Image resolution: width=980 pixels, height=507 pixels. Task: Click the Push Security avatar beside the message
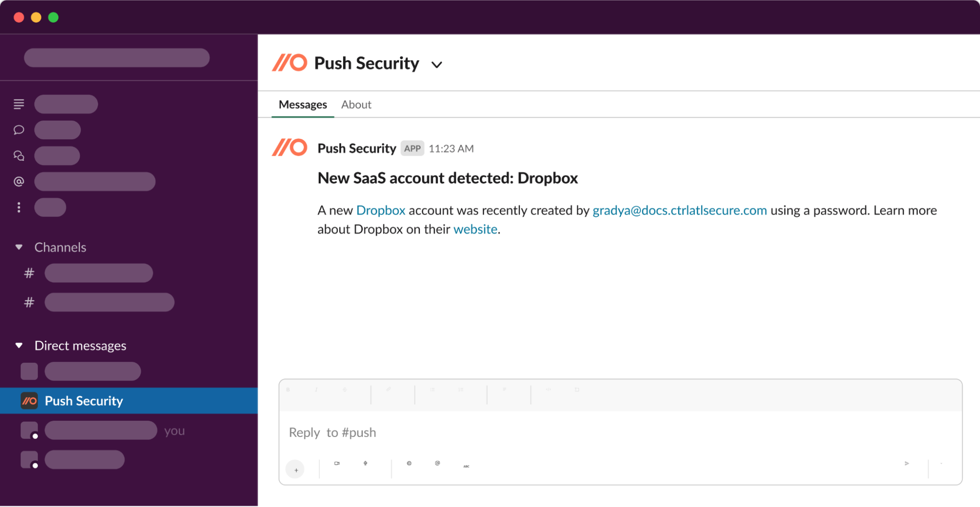tap(290, 148)
